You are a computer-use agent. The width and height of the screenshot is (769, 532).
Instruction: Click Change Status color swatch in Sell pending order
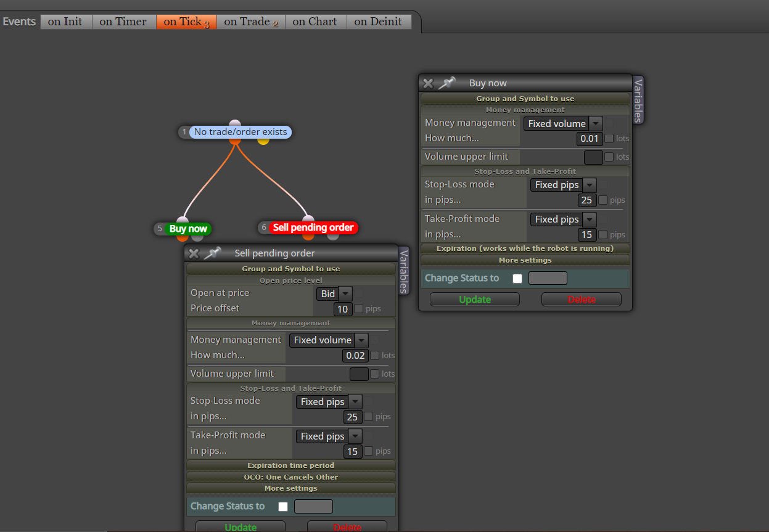point(313,506)
